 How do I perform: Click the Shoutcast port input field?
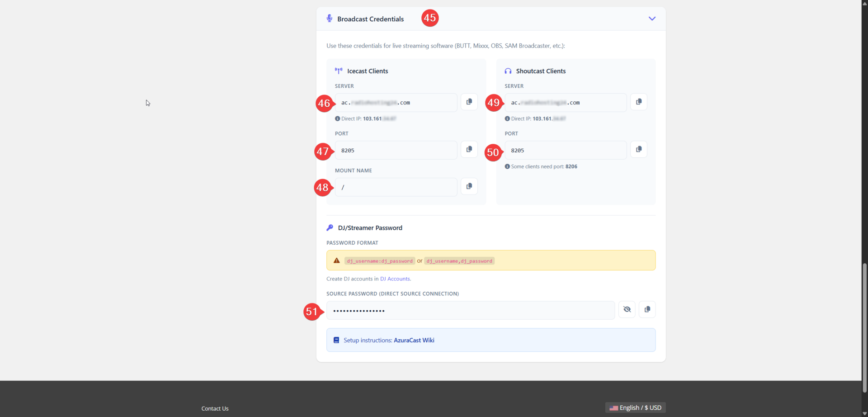[565, 151]
